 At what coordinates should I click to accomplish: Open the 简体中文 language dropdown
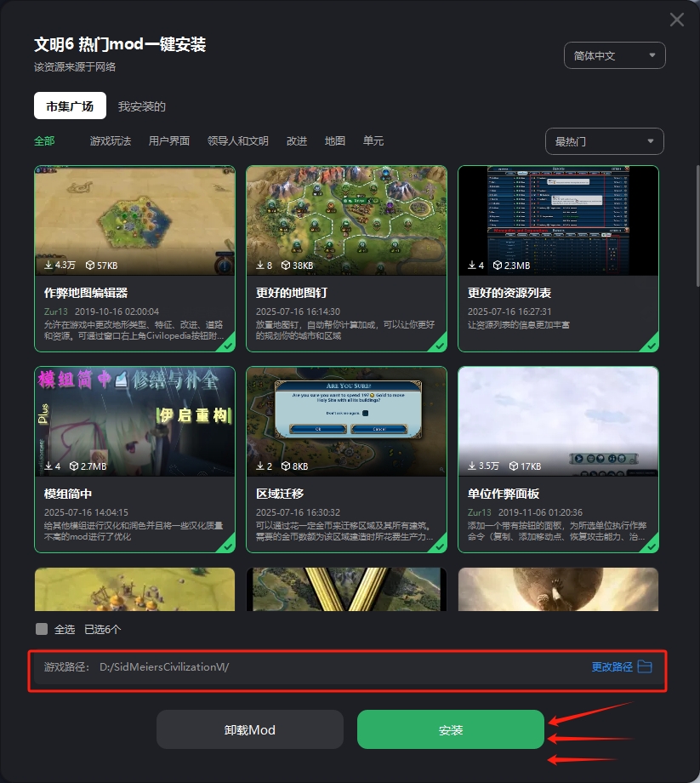[x=615, y=55]
